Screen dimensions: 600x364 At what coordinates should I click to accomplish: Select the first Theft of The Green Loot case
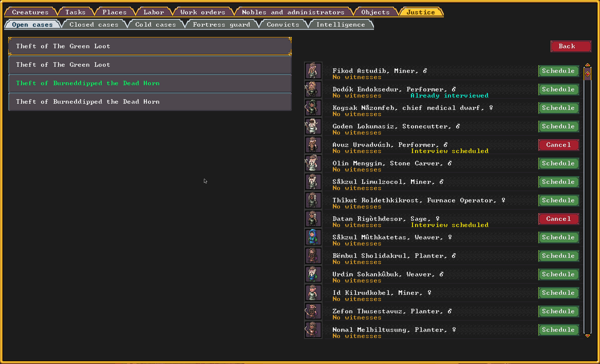click(150, 46)
